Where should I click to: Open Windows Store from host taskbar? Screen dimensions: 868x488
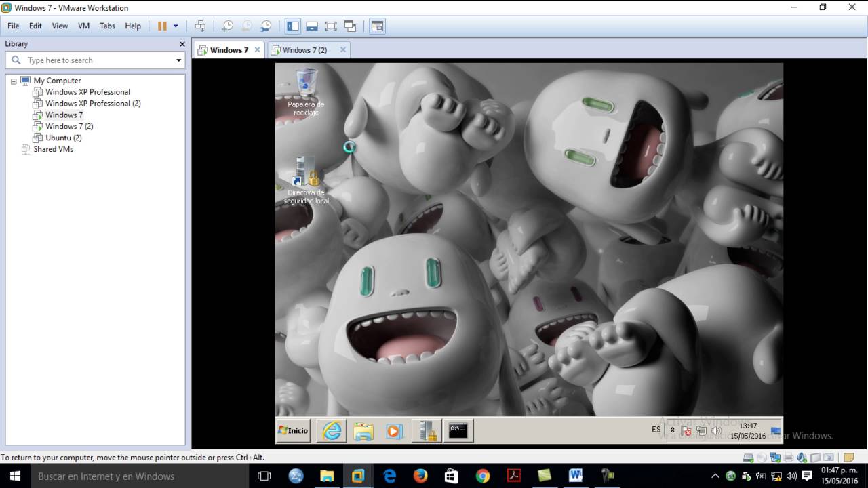452,476
